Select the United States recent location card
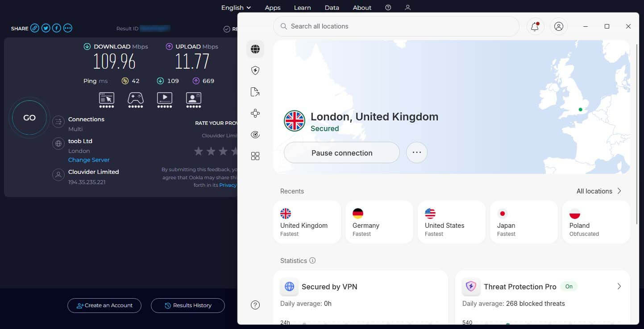 (x=452, y=222)
